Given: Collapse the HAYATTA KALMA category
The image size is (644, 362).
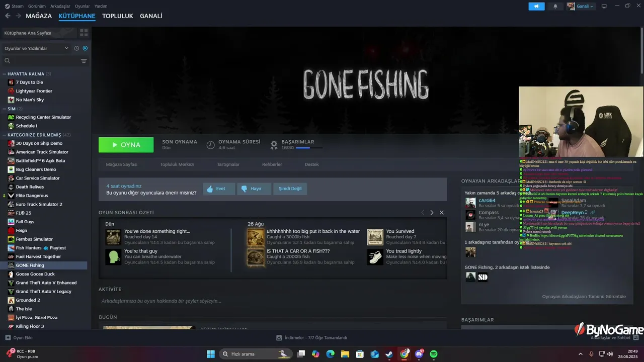Looking at the screenshot, I should pos(5,74).
